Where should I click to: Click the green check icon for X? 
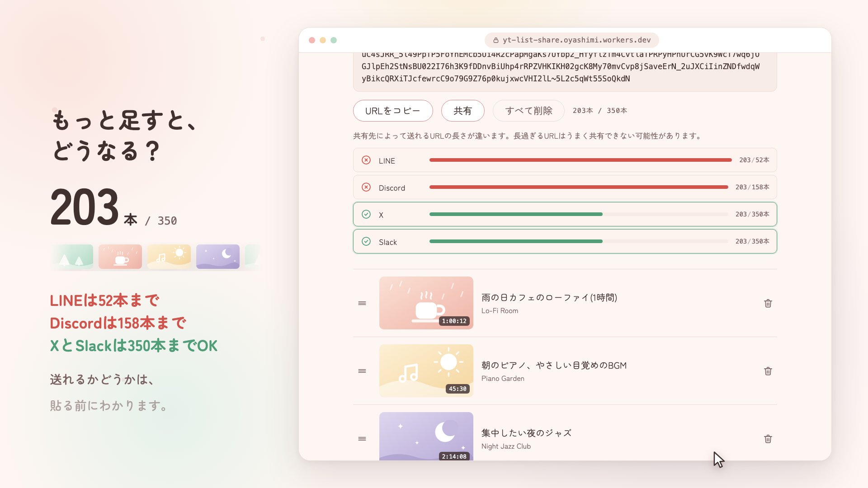point(366,214)
